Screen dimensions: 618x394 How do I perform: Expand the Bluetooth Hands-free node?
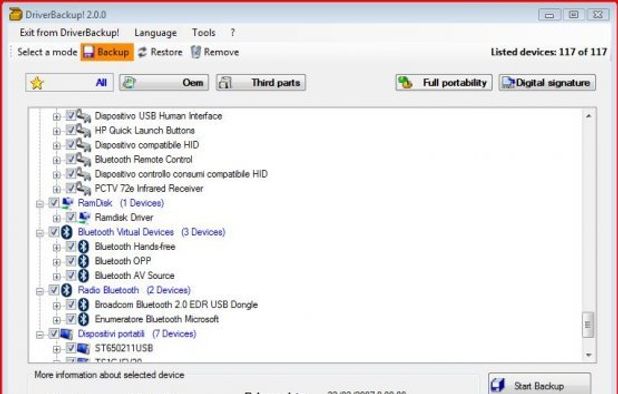(57, 247)
